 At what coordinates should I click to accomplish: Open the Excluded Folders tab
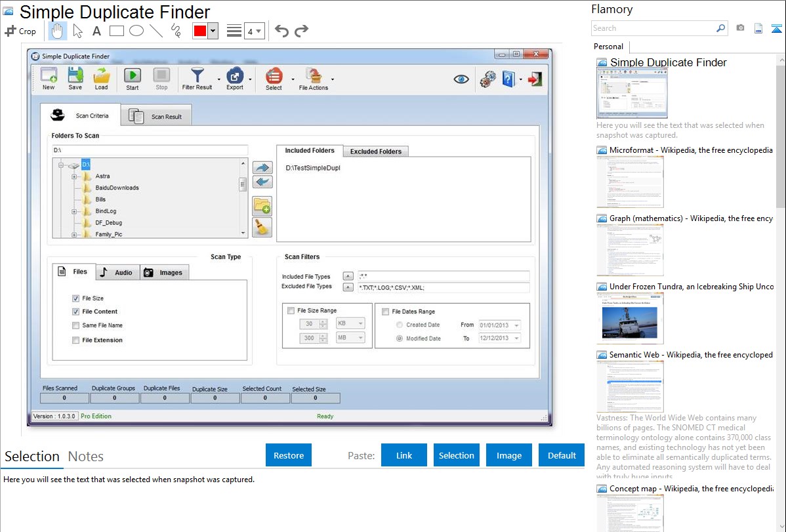tap(375, 152)
